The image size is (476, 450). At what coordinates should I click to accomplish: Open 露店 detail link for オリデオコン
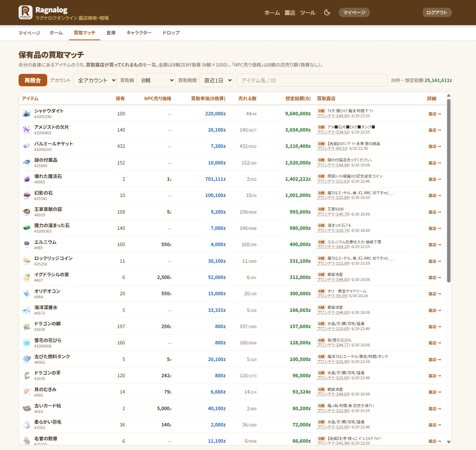[435, 294]
